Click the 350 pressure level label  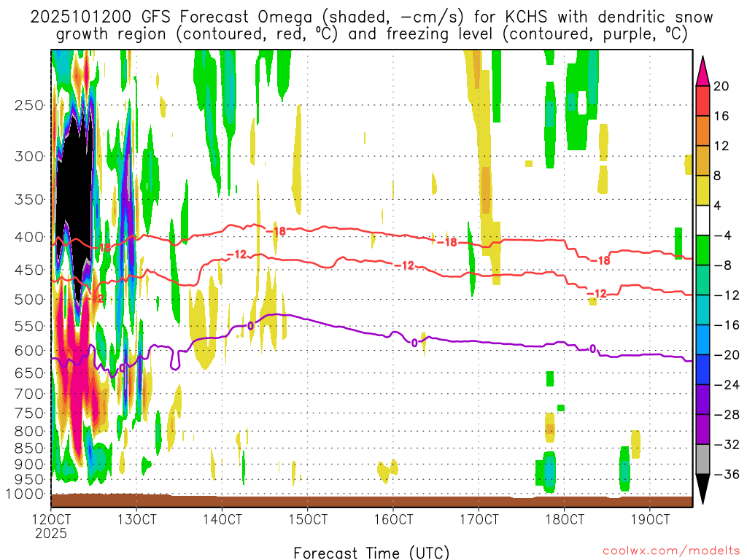pyautogui.click(x=29, y=199)
